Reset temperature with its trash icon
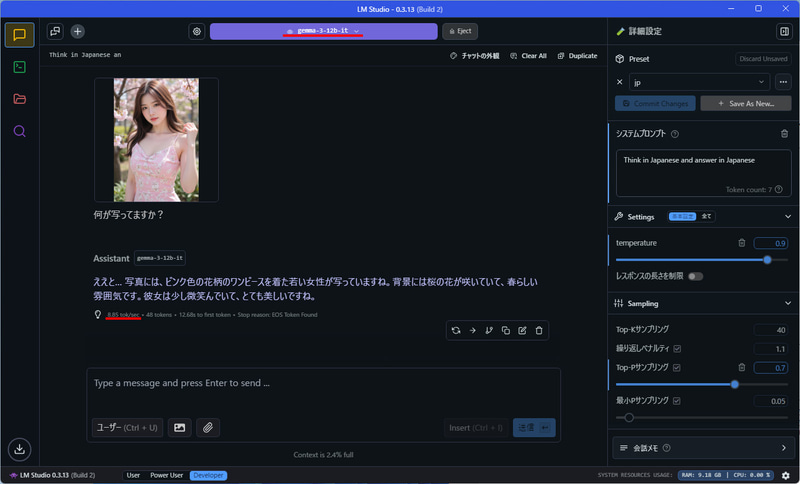Image resolution: width=800 pixels, height=484 pixels. (742, 243)
